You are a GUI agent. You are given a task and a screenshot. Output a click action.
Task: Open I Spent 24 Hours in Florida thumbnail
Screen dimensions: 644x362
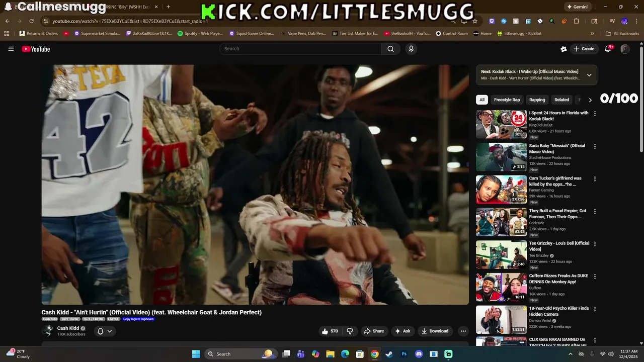pos(502,124)
